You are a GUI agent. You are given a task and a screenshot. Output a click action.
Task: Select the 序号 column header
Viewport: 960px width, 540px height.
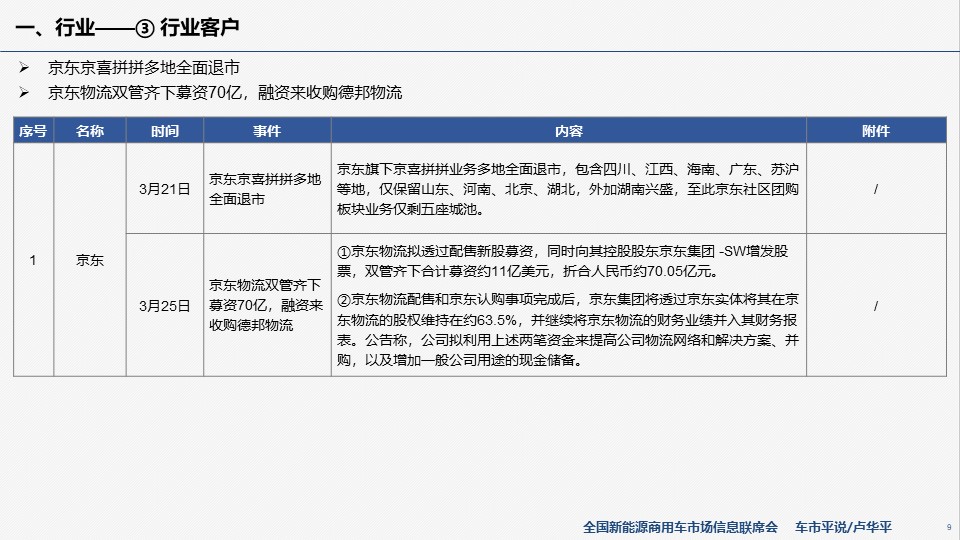33,131
